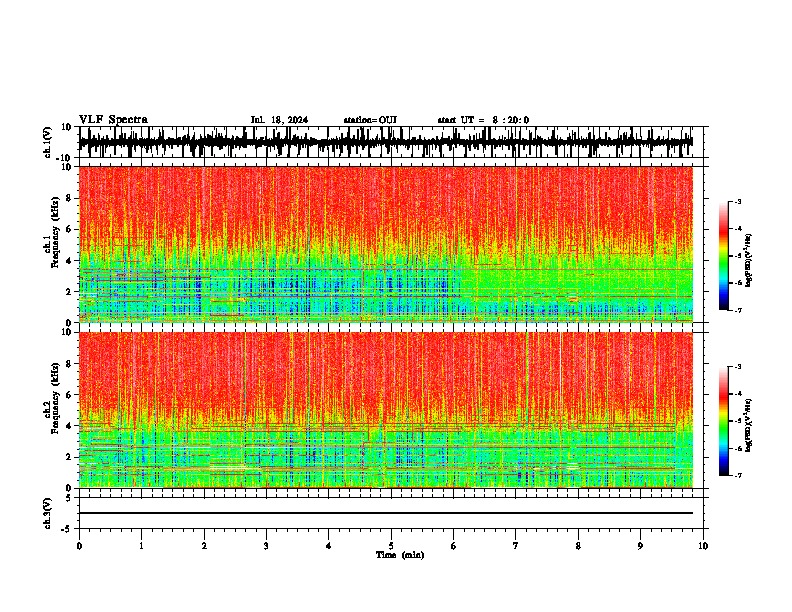Click the "ch.3(V)" axis label
This screenshot has height=612, width=792.
[x=49, y=513]
